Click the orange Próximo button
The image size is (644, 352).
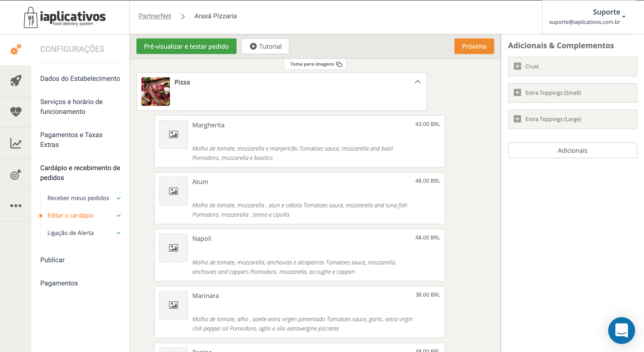coord(474,46)
